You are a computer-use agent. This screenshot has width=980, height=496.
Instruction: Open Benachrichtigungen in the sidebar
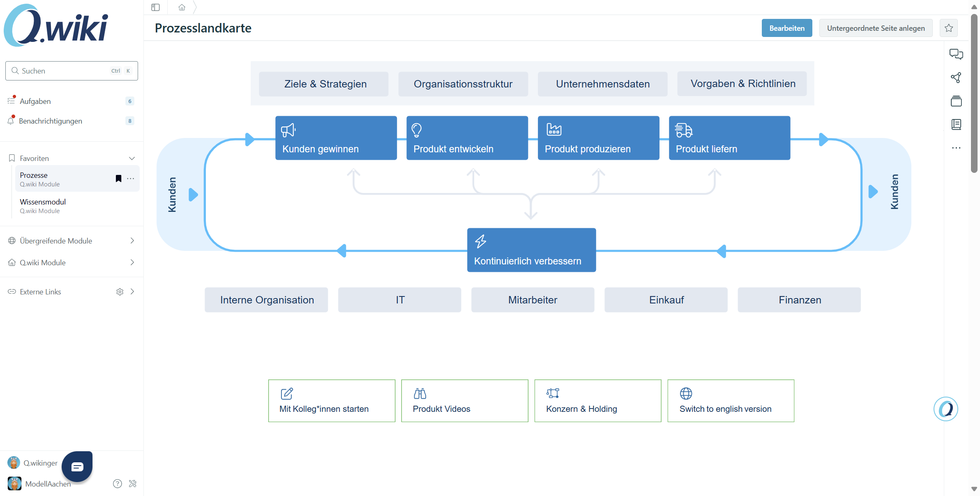pyautogui.click(x=50, y=121)
